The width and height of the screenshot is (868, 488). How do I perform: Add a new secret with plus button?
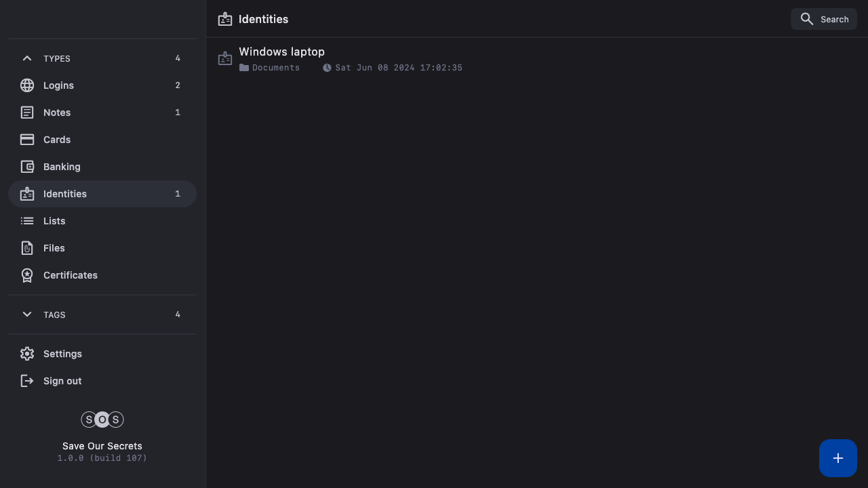click(x=838, y=458)
